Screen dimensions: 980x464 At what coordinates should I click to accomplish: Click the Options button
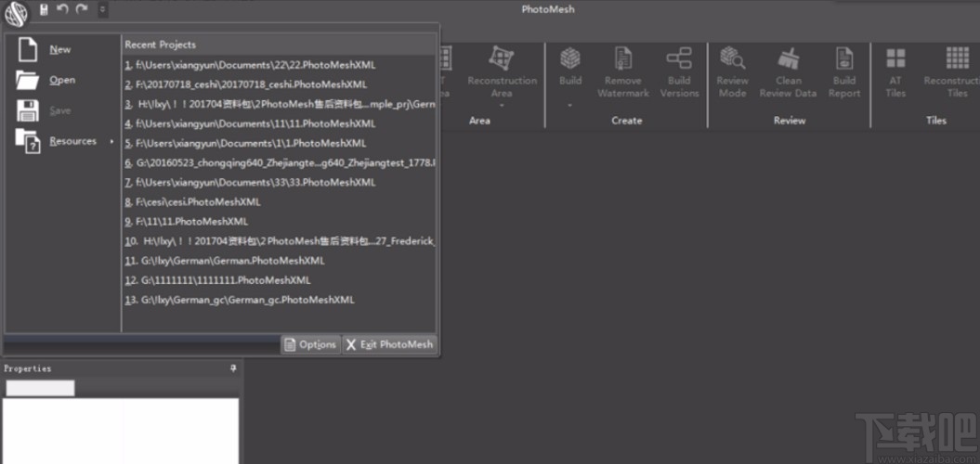pos(310,344)
